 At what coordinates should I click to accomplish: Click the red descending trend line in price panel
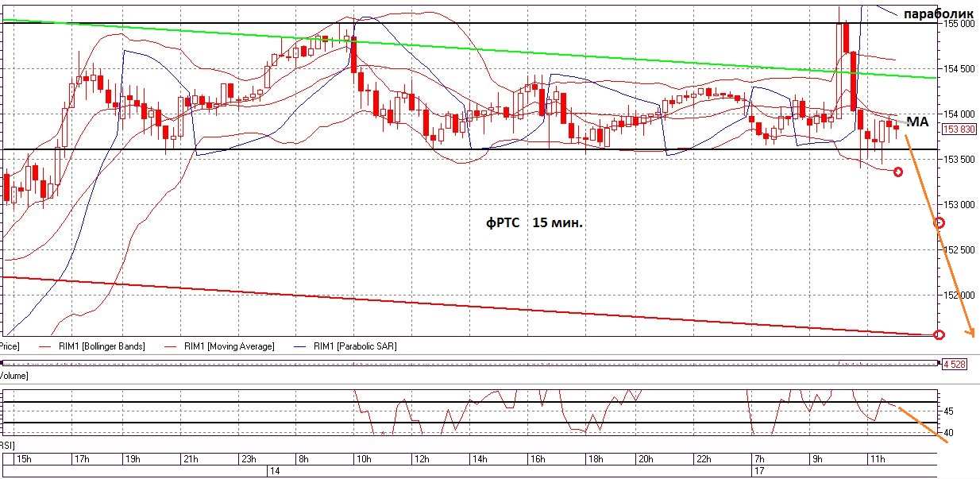pyautogui.click(x=469, y=305)
